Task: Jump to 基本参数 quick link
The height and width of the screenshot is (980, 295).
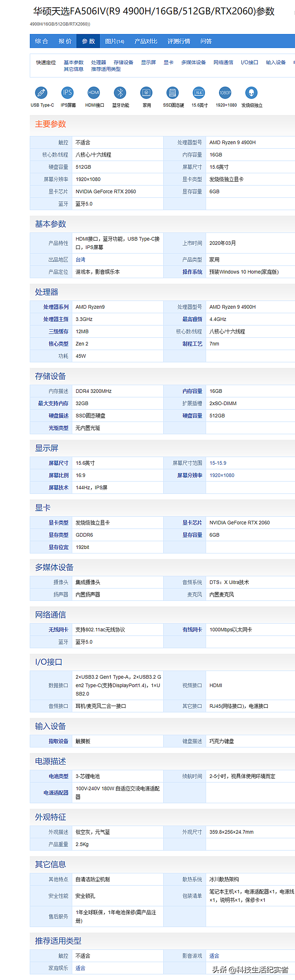Action: (x=73, y=62)
